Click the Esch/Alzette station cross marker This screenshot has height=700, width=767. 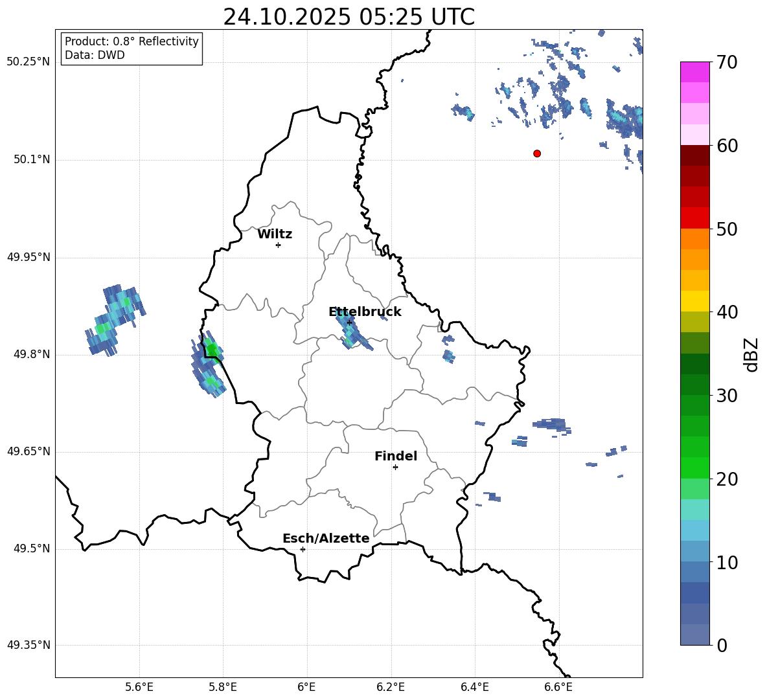pos(303,549)
